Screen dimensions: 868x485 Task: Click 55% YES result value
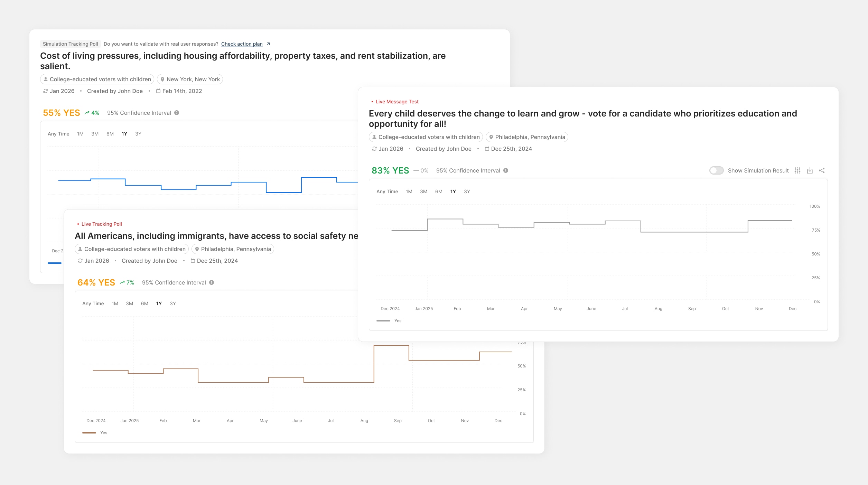(62, 113)
